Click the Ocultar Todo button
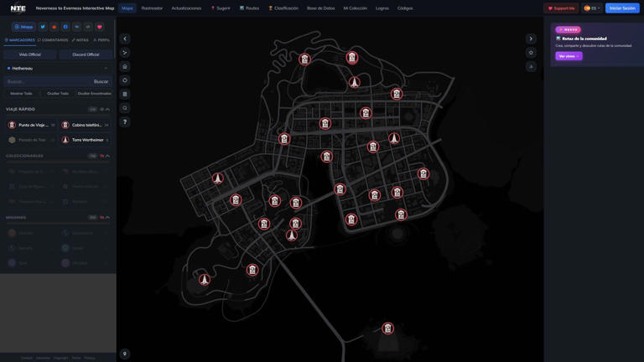This screenshot has height=362, width=644. pyautogui.click(x=58, y=94)
